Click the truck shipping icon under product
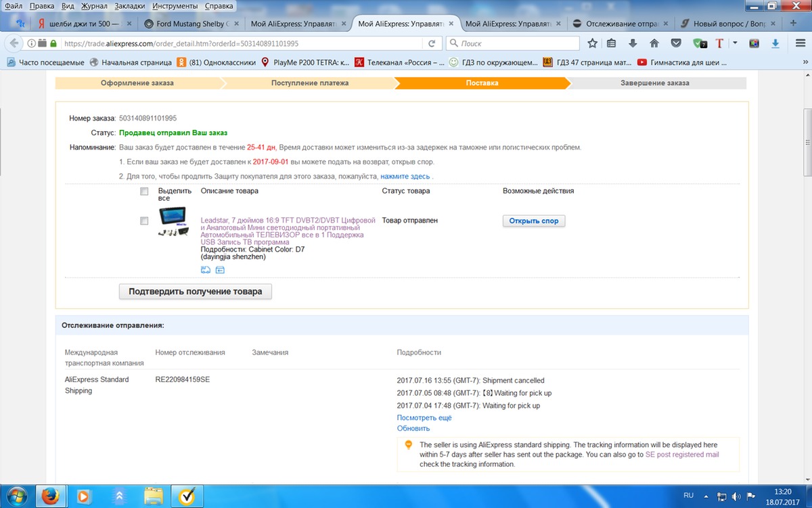Viewport: 812px width, 508px height. [206, 270]
